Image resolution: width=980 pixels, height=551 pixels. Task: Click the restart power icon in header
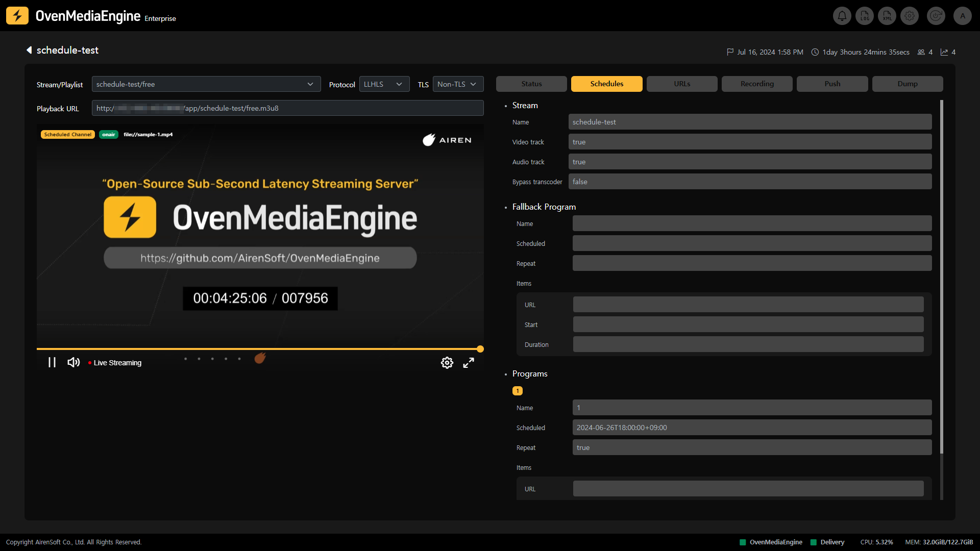[x=936, y=16]
